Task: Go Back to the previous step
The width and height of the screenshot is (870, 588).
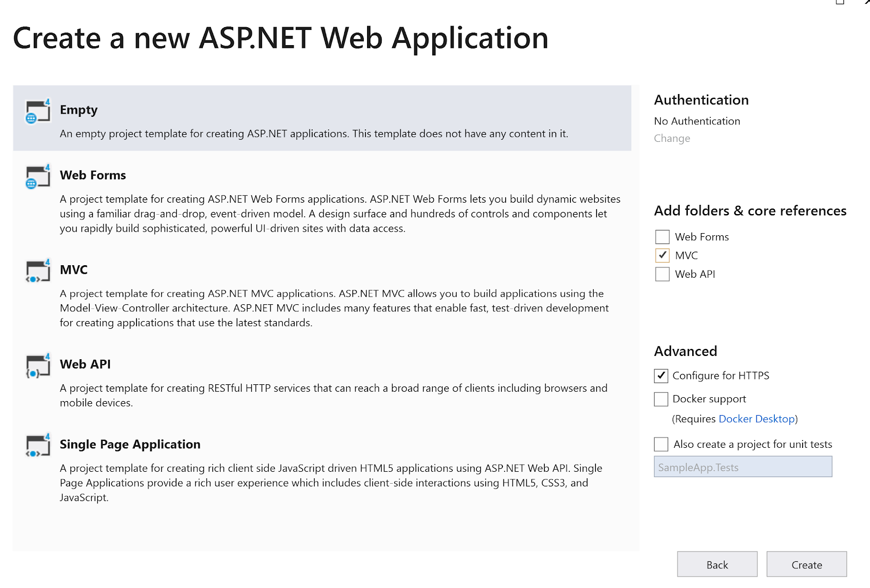Action: 717,564
